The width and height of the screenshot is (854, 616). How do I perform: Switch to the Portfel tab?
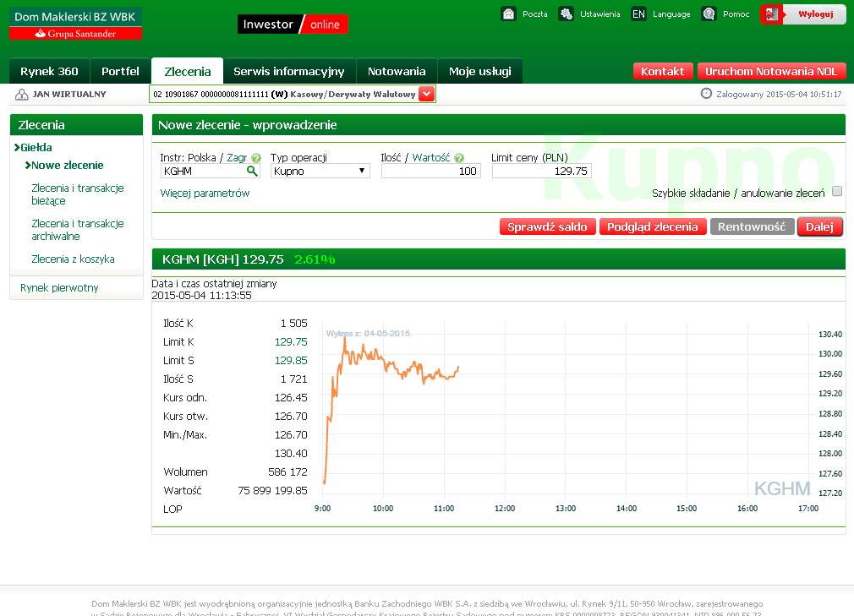[120, 71]
